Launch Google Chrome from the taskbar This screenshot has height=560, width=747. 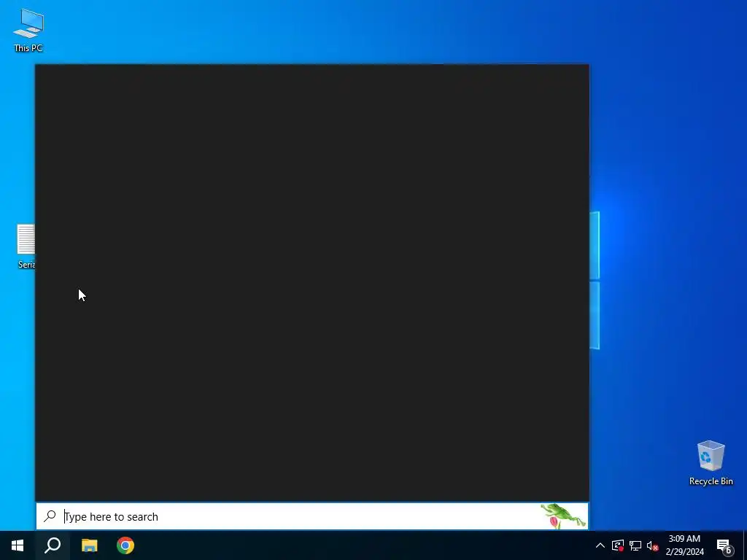tap(125, 545)
